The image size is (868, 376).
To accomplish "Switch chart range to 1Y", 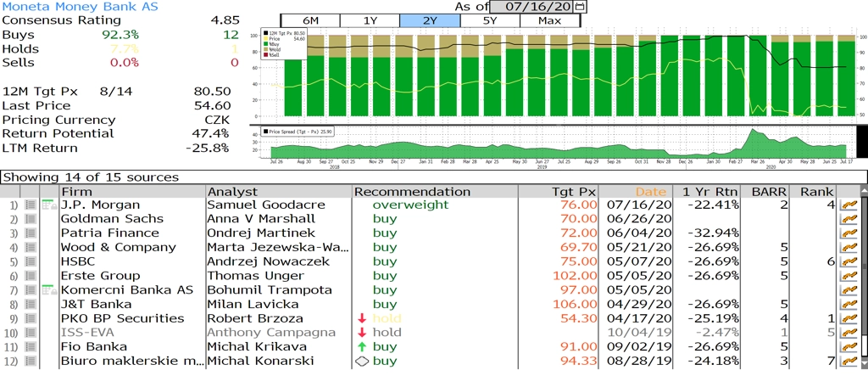I will click(370, 20).
